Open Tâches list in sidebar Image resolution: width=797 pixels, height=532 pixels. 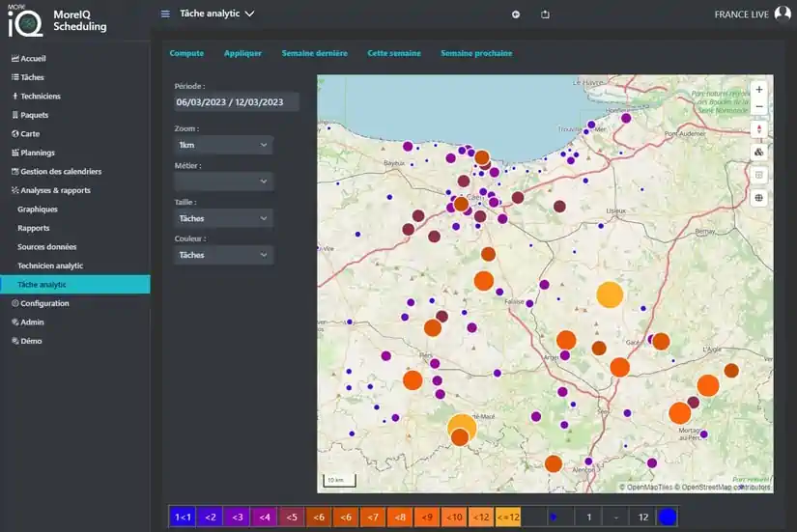pos(27,77)
